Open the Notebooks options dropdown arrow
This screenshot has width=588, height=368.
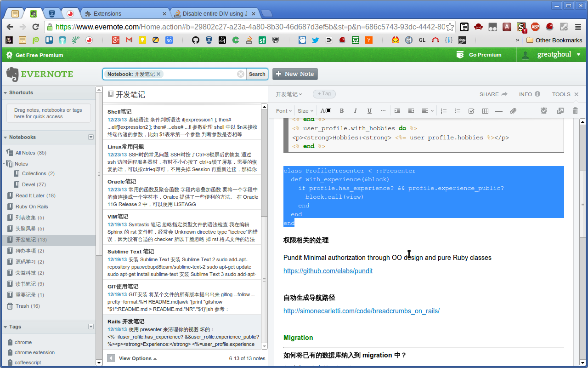91,137
